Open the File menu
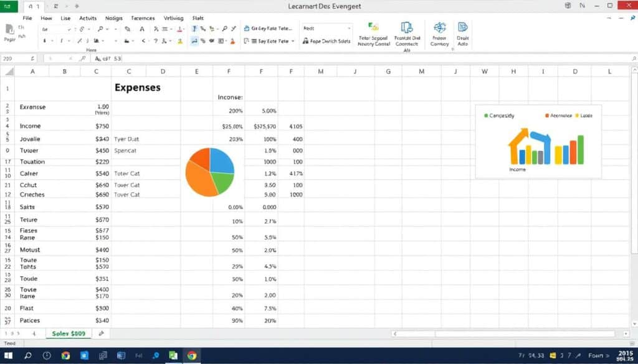Screen dimensions: 638x364 click(x=27, y=18)
